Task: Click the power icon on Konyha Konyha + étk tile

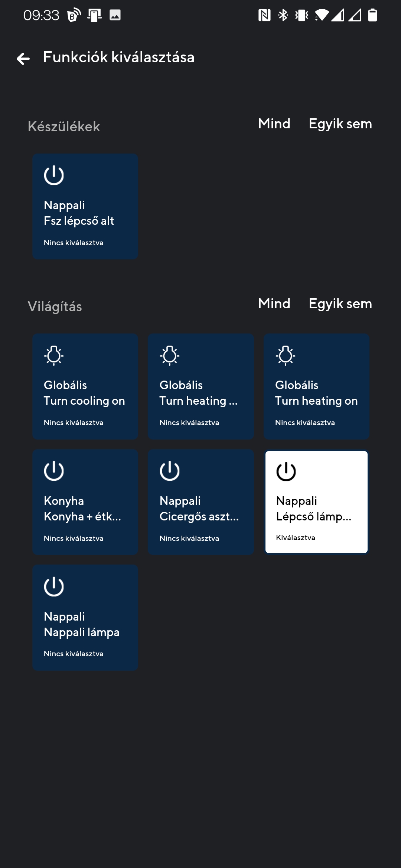Action: [54, 471]
